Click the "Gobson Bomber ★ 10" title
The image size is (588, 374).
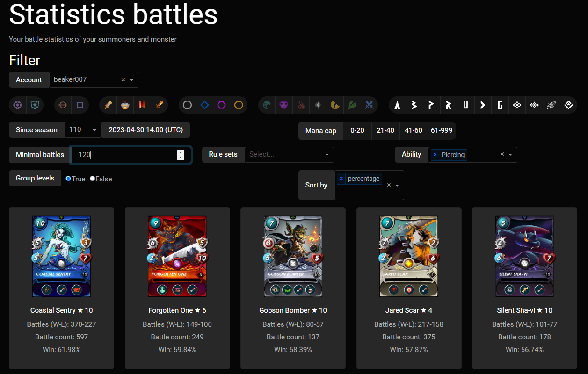click(x=293, y=310)
